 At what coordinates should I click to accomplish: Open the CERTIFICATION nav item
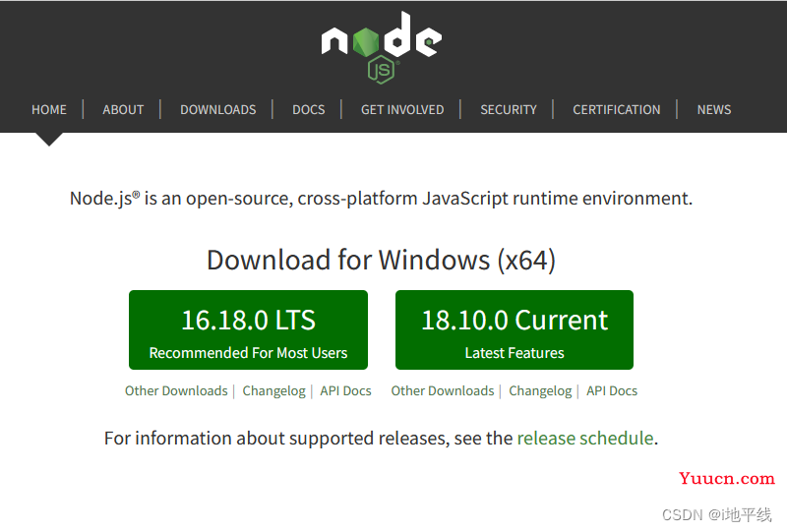(617, 109)
